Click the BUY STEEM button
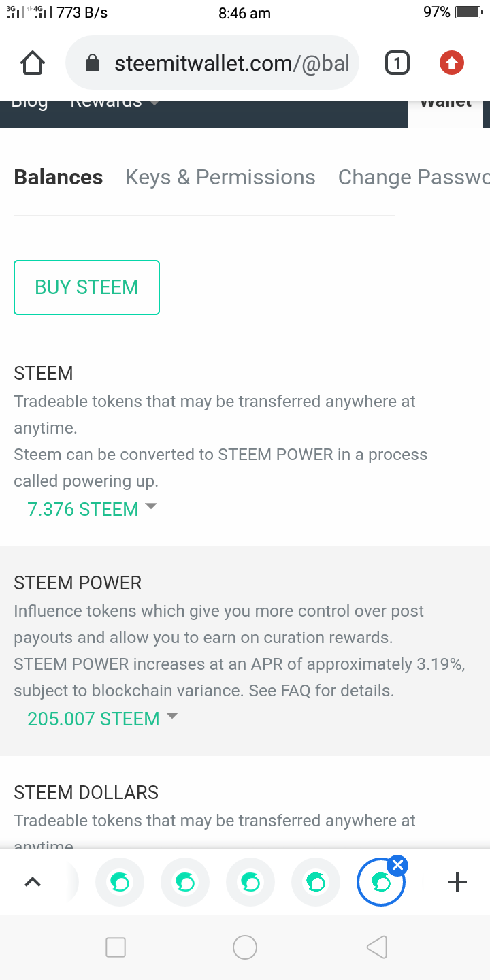The image size is (490, 980). click(x=87, y=287)
